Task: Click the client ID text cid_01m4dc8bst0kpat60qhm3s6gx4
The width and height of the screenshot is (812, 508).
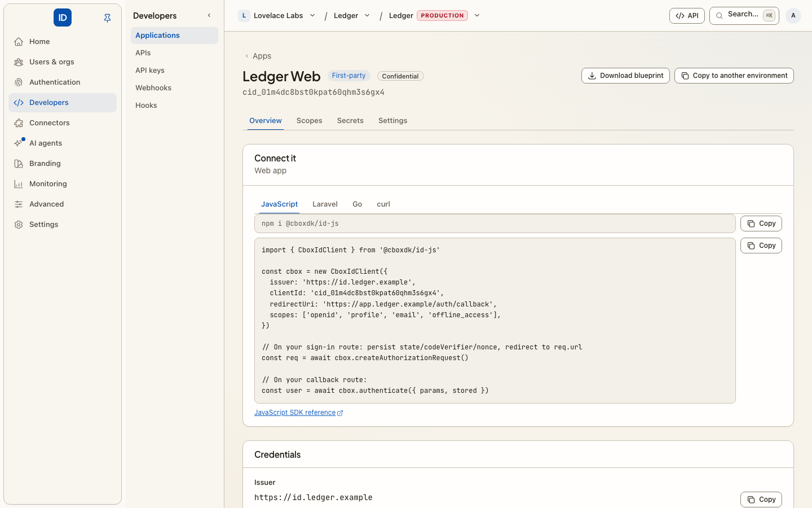Action: (314, 92)
